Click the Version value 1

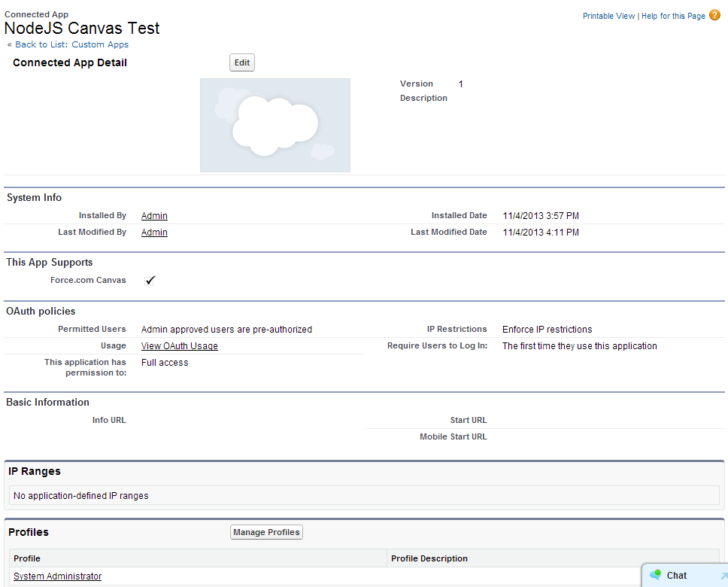460,84
